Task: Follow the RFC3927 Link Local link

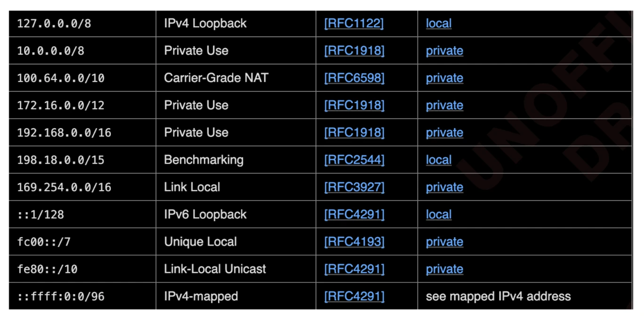Action: pyautogui.click(x=354, y=187)
